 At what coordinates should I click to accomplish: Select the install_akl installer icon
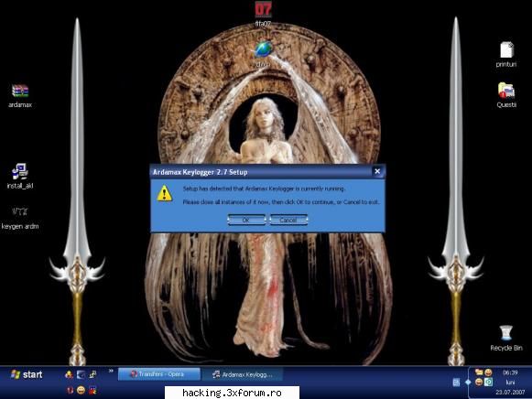coord(20,176)
